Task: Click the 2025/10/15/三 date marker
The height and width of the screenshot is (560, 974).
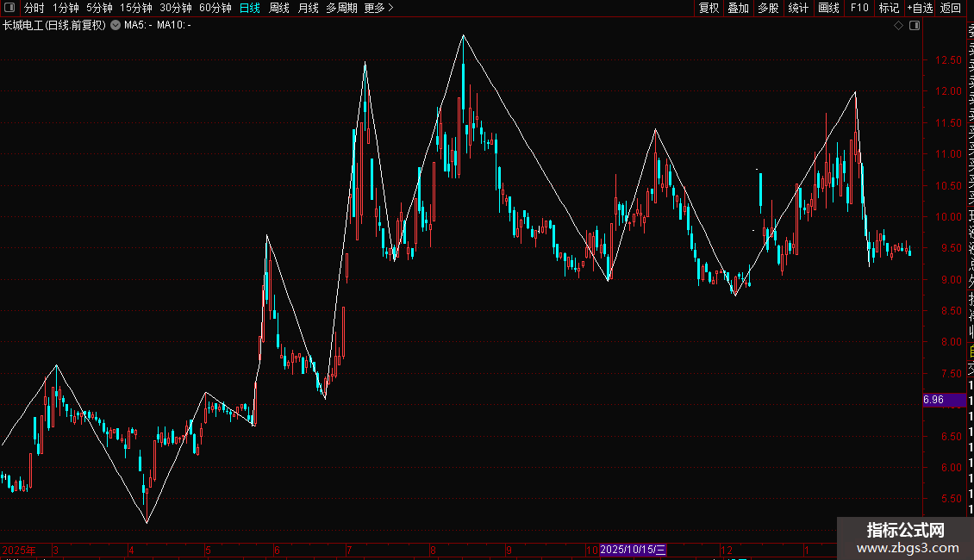Action: [633, 550]
